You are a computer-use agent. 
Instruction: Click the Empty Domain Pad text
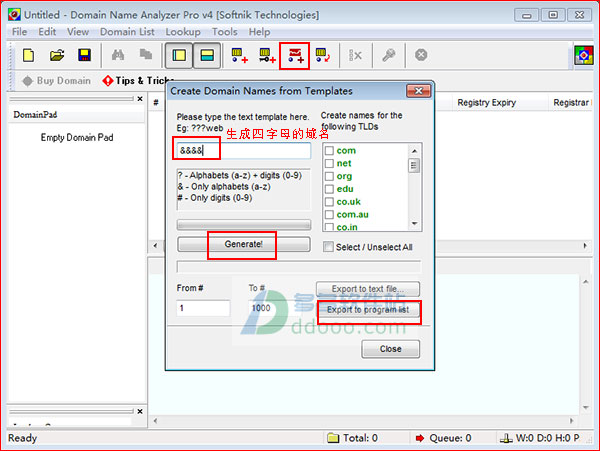pyautogui.click(x=77, y=137)
